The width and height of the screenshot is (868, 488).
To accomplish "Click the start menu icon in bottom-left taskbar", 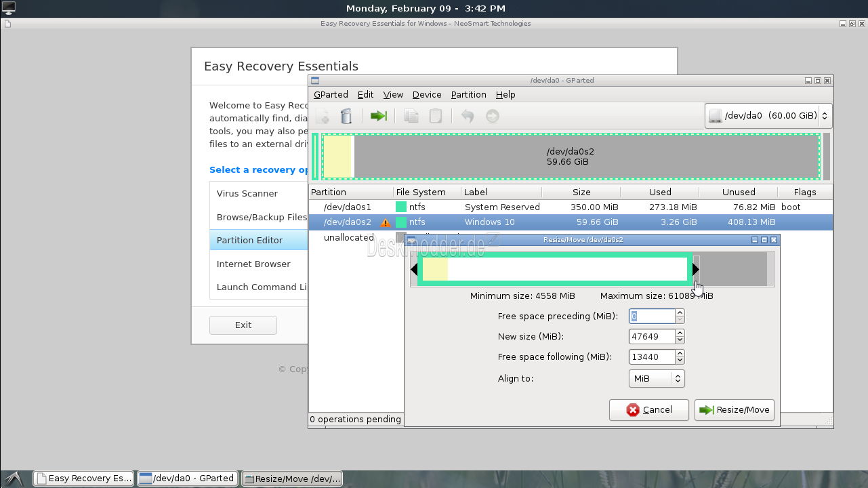I will (x=15, y=478).
